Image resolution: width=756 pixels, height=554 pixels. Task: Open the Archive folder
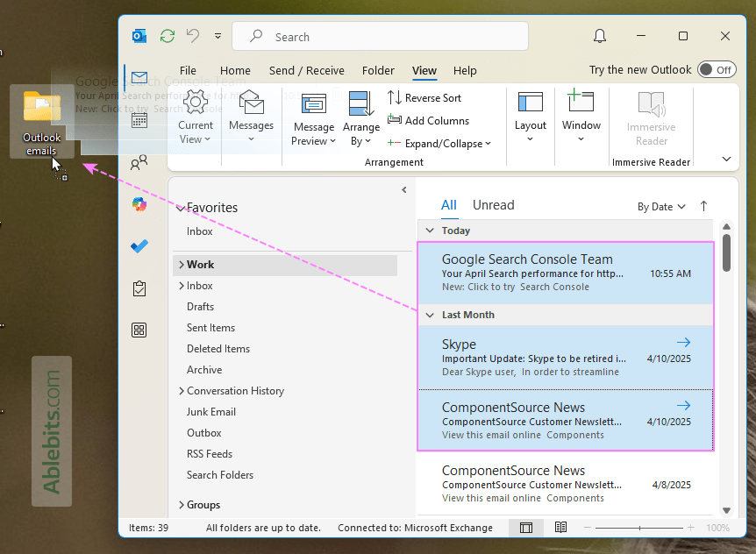[x=204, y=370]
